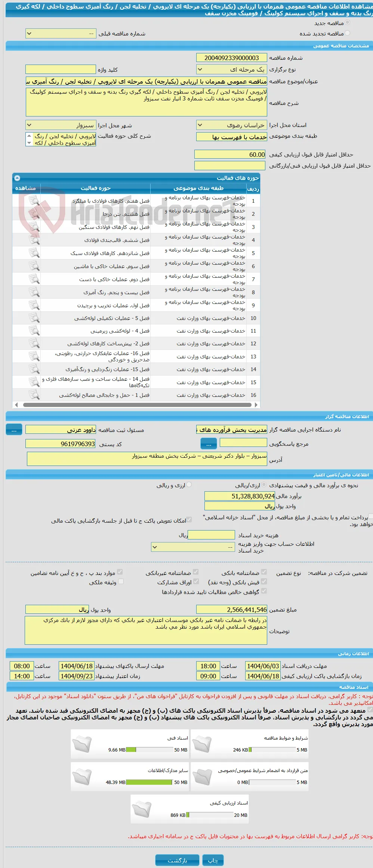
Task: Click the حداقل امتیاز ارزیابی کیفی field
Action: click(x=230, y=155)
